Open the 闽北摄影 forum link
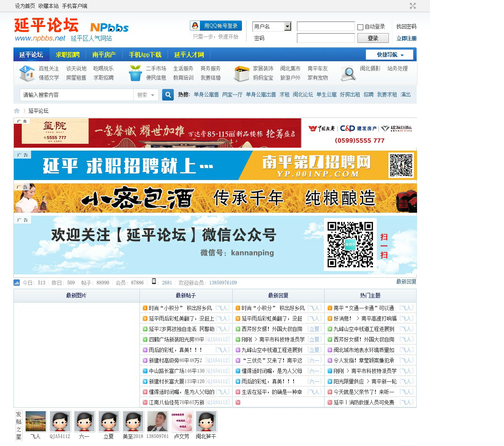Screen dimensions: 504x446 370,68
